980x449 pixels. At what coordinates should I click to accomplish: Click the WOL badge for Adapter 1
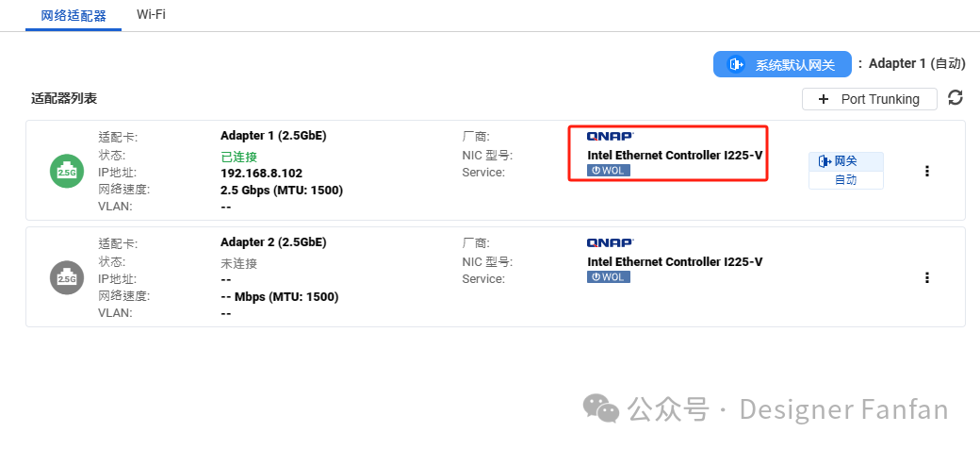pyautogui.click(x=608, y=171)
